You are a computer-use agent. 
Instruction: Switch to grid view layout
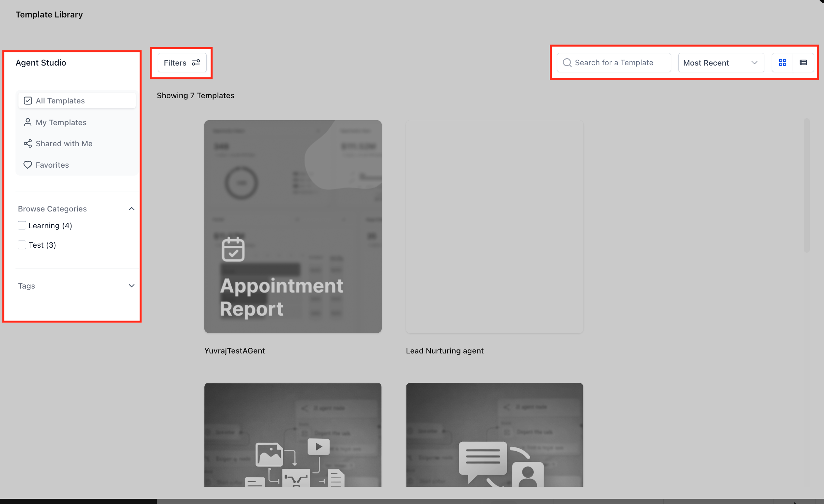coord(782,63)
